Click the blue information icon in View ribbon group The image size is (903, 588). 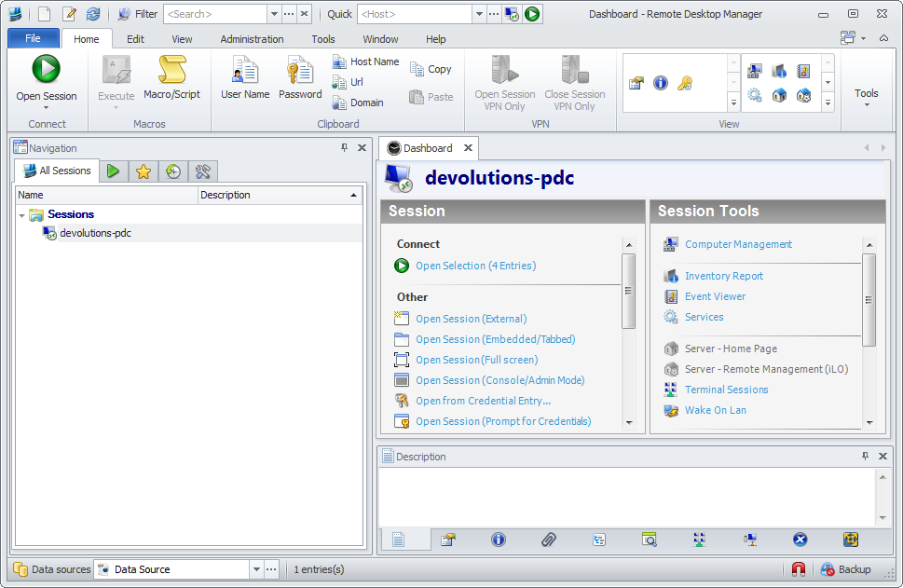661,84
